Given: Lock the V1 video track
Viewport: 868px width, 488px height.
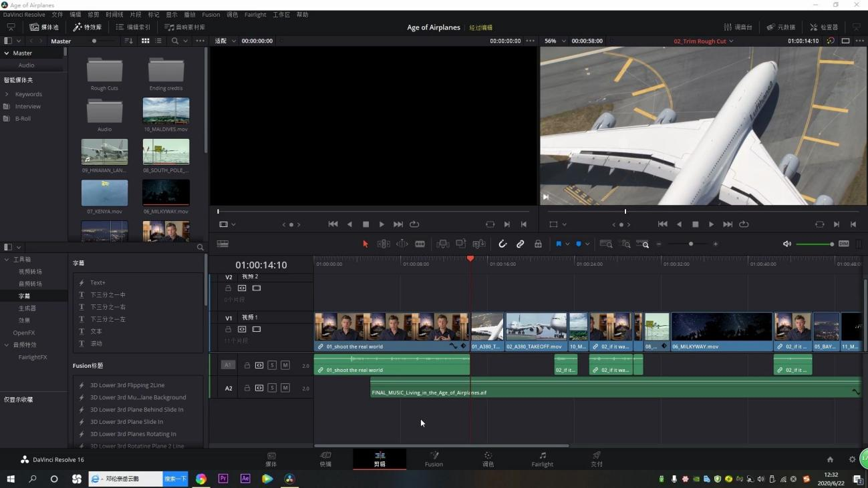Looking at the screenshot, I should 228,329.
